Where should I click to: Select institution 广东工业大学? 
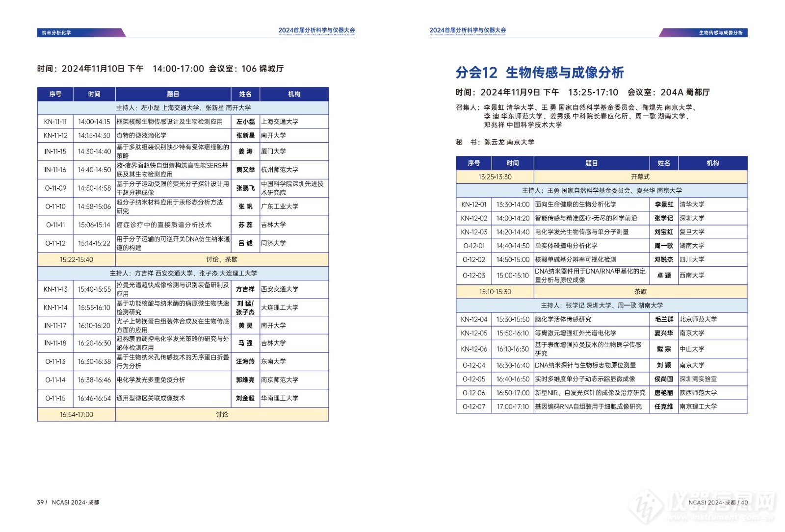coord(280,206)
